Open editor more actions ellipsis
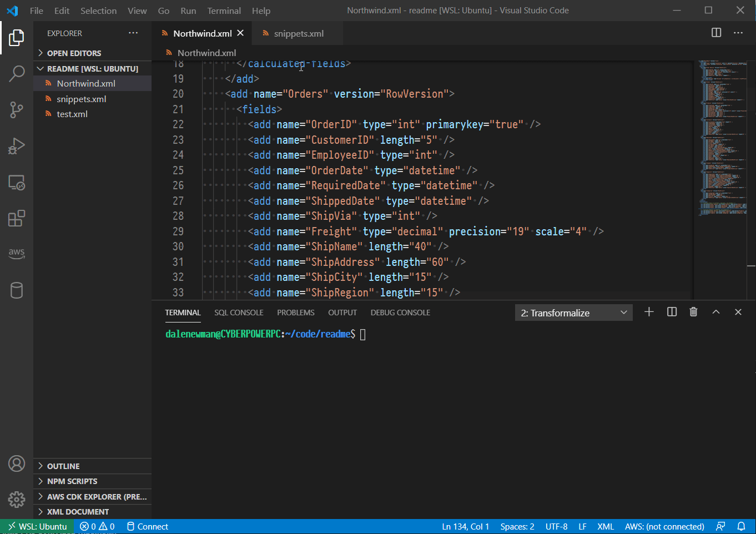Viewport: 756px width, 534px height. coord(738,33)
